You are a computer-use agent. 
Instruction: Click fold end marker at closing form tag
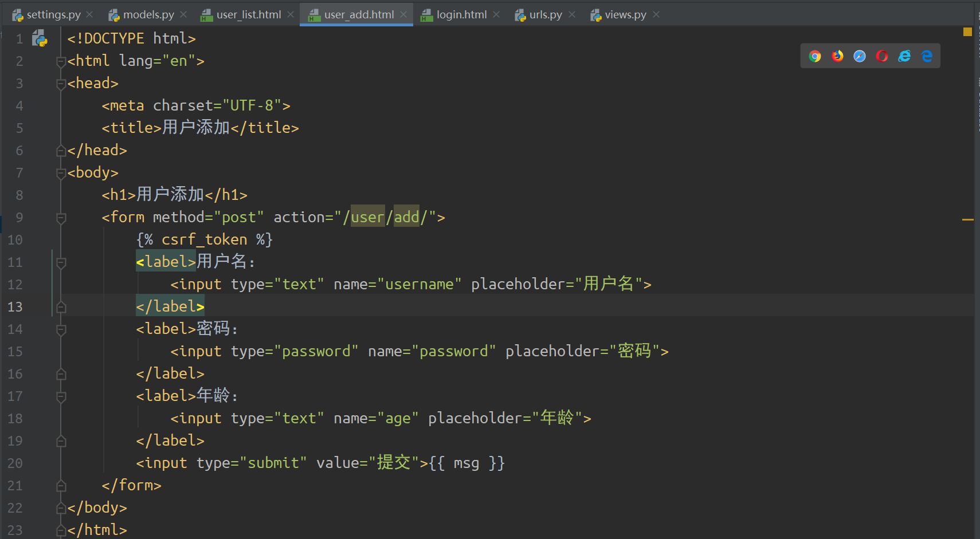[x=61, y=486]
